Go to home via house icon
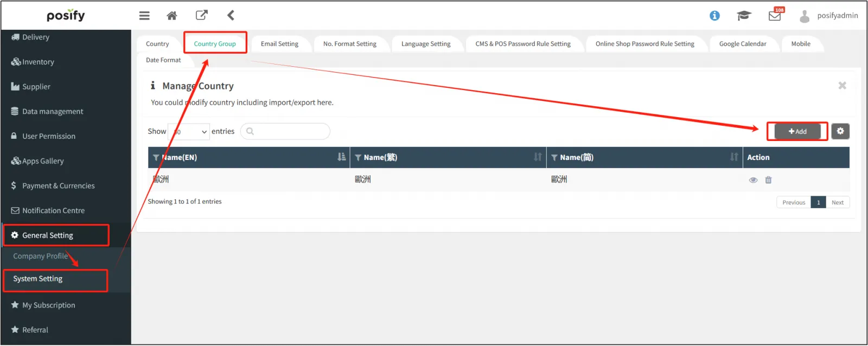This screenshot has height=346, width=868. tap(172, 16)
